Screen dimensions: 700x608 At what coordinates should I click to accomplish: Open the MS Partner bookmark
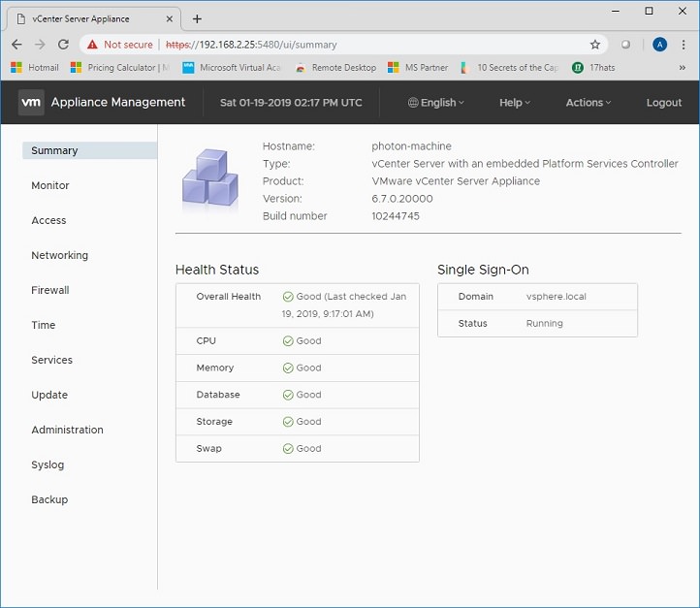click(418, 68)
